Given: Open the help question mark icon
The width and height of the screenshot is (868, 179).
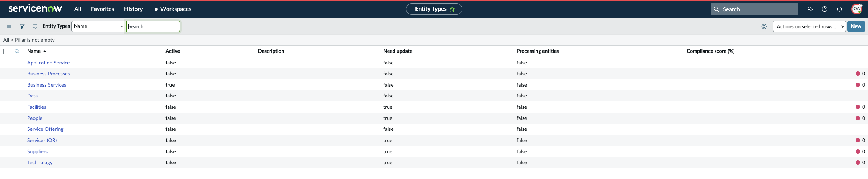Looking at the screenshot, I should click(x=825, y=9).
